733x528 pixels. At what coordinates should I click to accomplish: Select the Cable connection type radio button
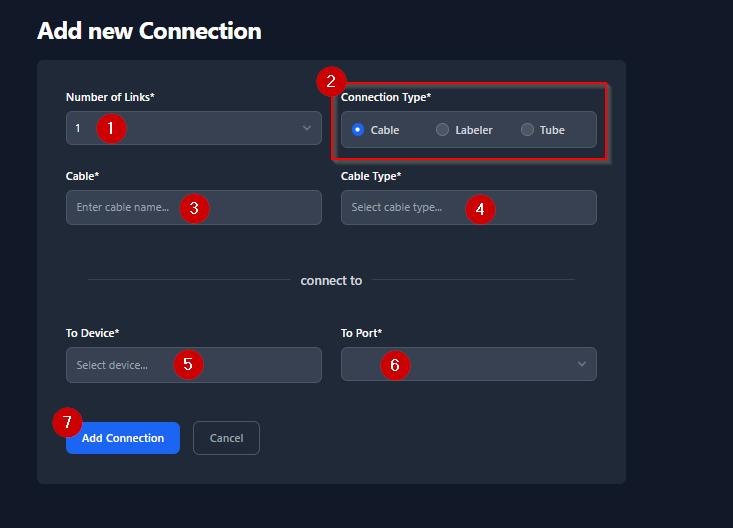pyautogui.click(x=358, y=130)
